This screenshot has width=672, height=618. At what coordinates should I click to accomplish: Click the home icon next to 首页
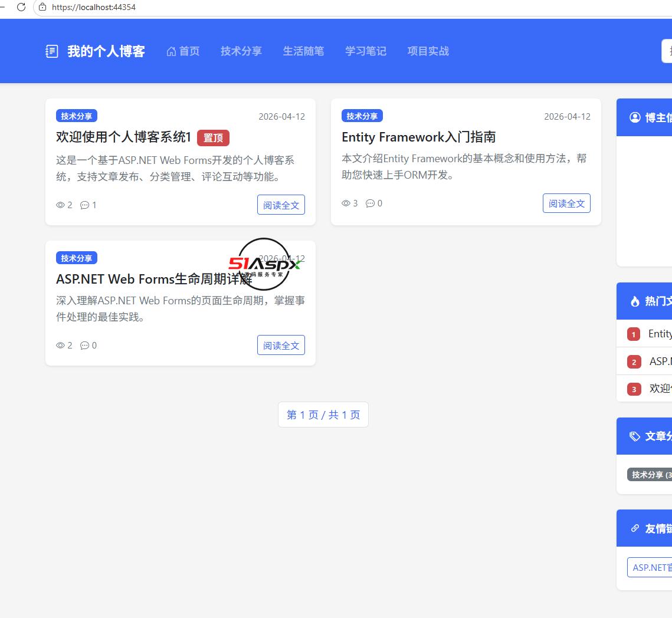tap(172, 51)
